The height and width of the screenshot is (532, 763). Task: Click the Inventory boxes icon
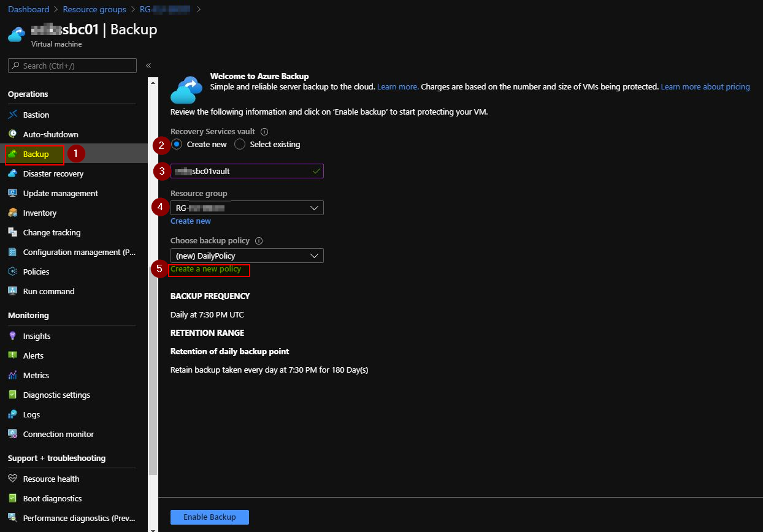coord(13,213)
